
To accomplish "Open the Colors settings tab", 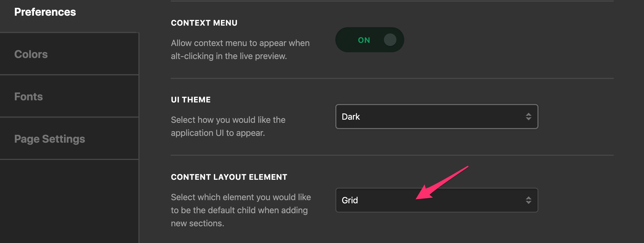I will pos(69,54).
